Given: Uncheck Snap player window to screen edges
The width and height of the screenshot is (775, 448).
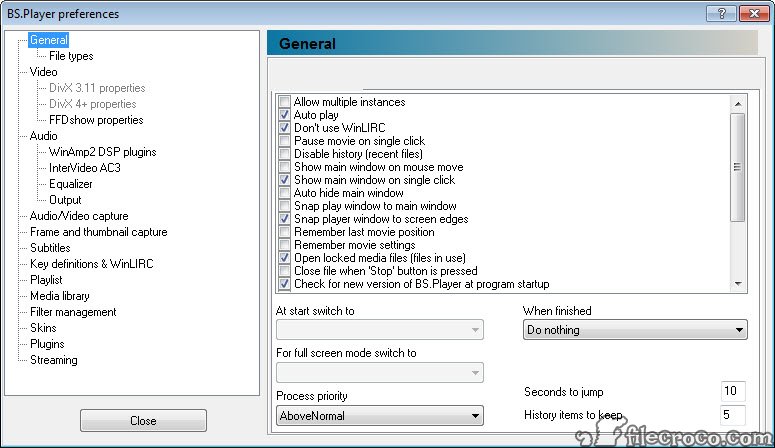Looking at the screenshot, I should point(284,219).
